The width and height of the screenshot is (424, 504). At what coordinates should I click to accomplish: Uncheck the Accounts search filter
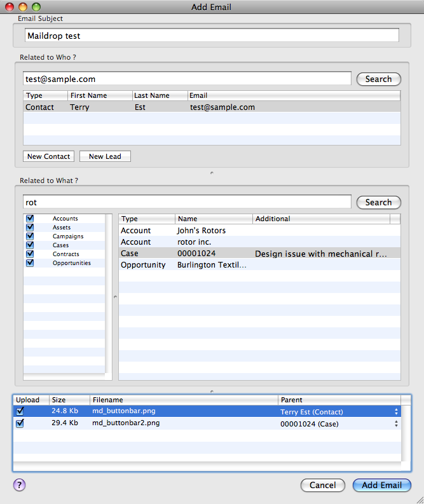(x=30, y=218)
